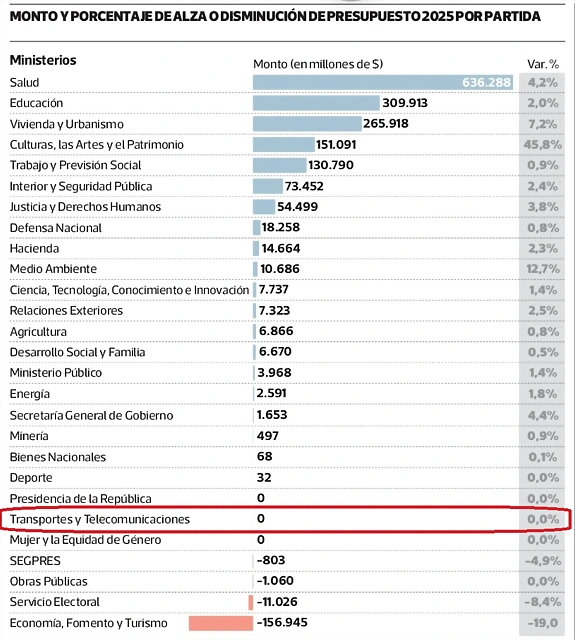Click the Hacienda amount 14.664

coord(281,248)
